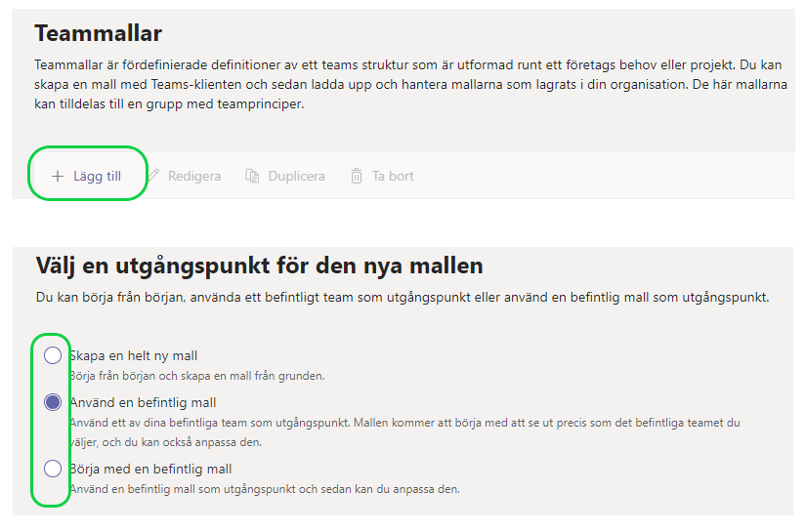
Task: Click the 'Välj en utgångspunkt för den nya mallen' heading
Action: click(x=259, y=266)
